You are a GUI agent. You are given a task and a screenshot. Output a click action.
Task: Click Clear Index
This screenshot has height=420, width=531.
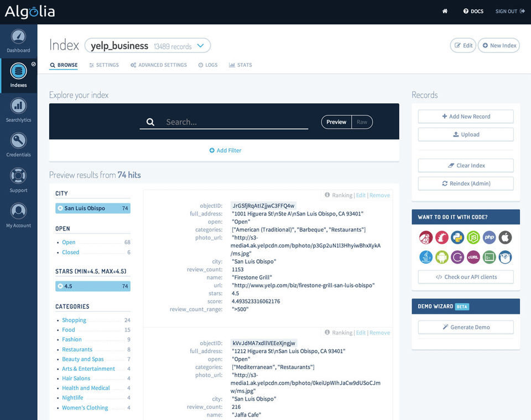pyautogui.click(x=466, y=165)
